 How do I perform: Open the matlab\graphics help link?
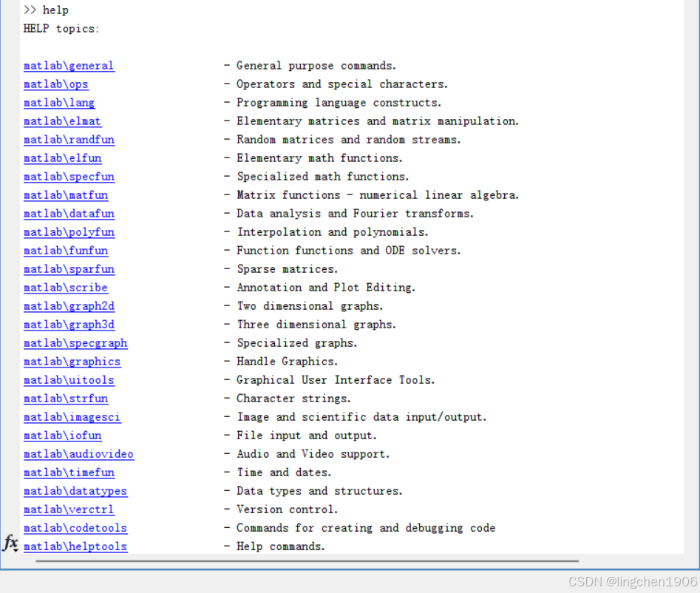[x=72, y=362]
